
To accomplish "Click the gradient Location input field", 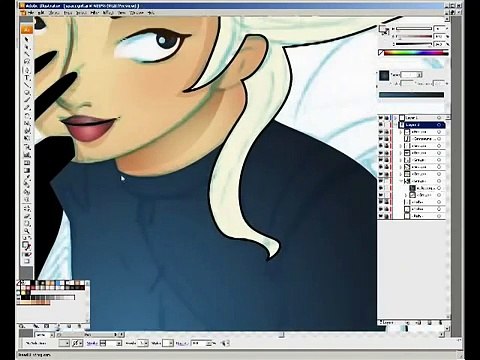I will [439, 83].
